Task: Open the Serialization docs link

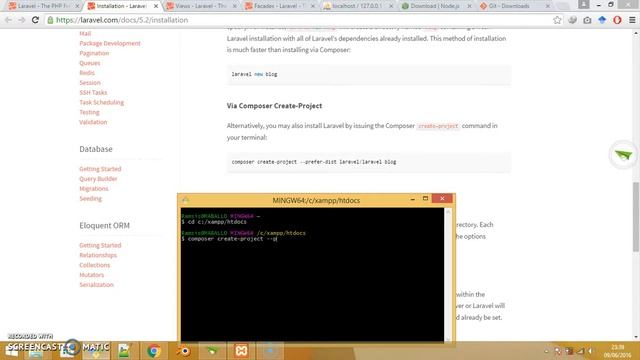Action: tap(96, 284)
